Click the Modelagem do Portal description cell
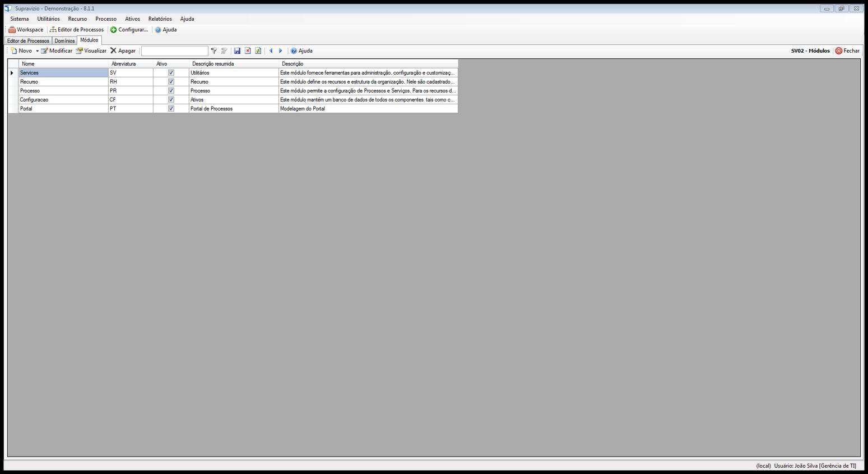Image resolution: width=868 pixels, height=474 pixels. point(368,109)
